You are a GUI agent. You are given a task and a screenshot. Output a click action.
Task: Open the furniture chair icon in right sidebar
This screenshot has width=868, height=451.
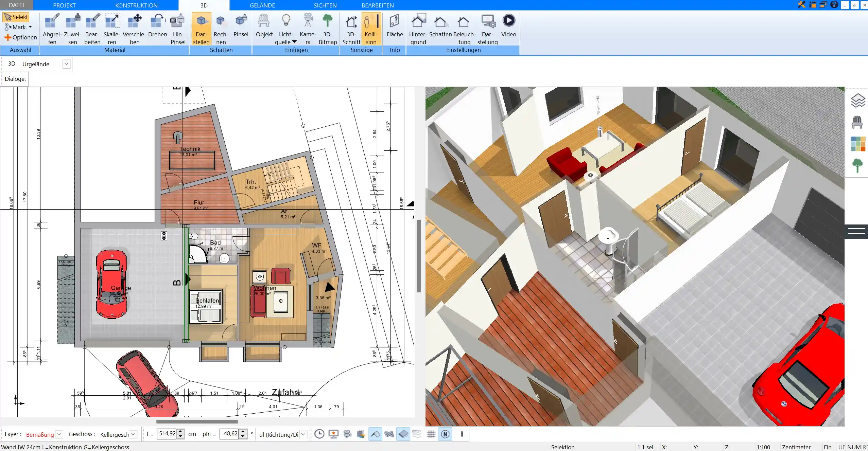click(857, 122)
